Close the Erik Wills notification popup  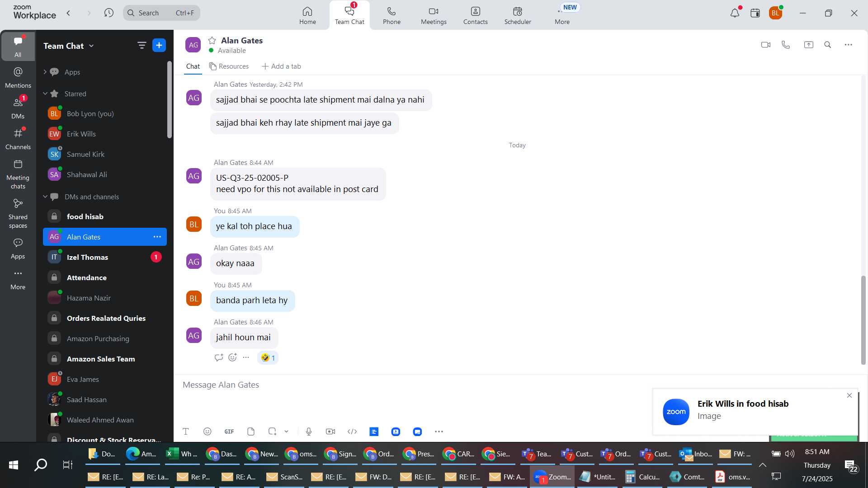pos(849,395)
